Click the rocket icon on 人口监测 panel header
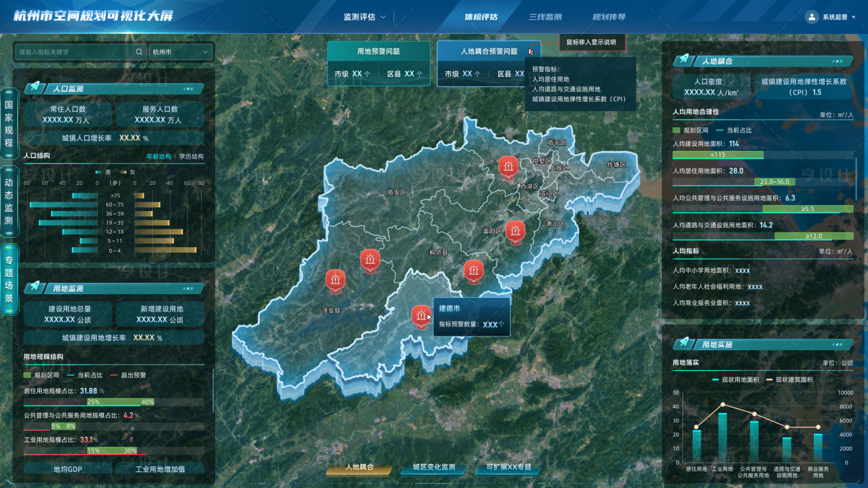The image size is (868, 488). (36, 87)
